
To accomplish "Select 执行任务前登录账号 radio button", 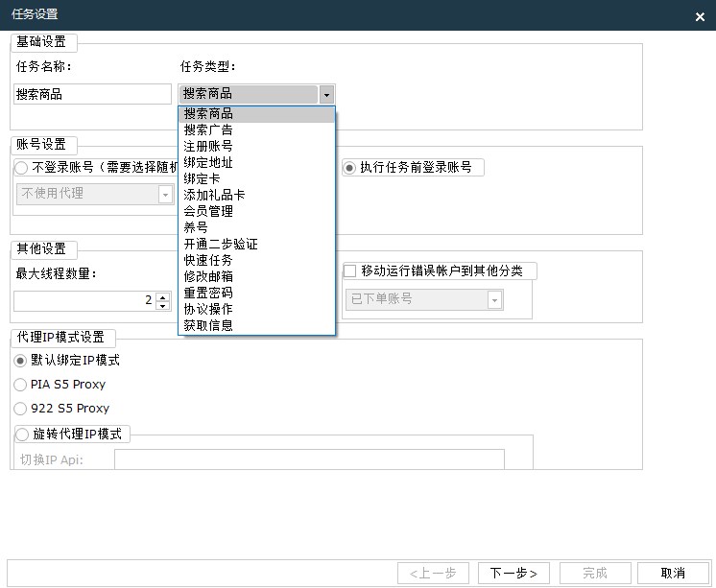I will (x=349, y=168).
